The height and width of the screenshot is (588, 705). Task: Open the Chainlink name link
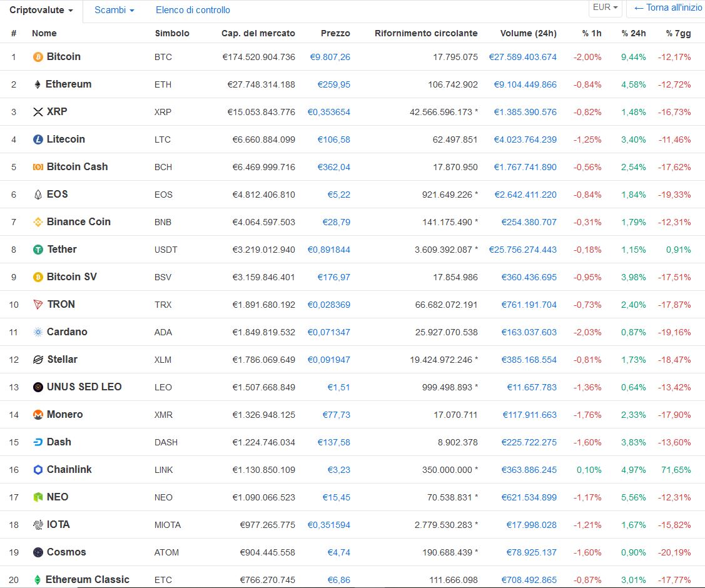69,469
